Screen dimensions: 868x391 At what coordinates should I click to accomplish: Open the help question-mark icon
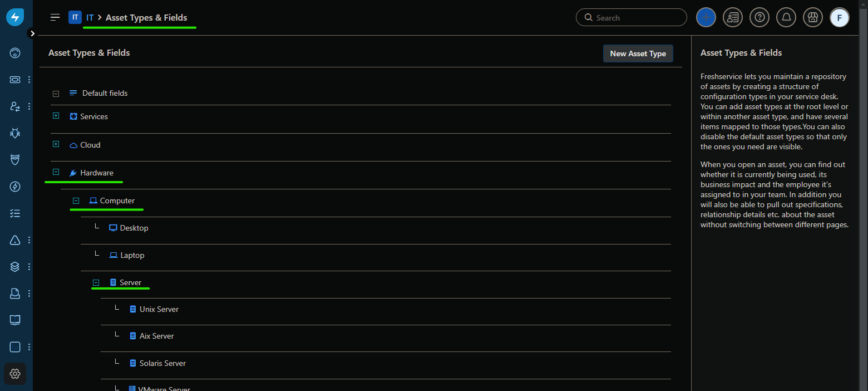coord(759,17)
